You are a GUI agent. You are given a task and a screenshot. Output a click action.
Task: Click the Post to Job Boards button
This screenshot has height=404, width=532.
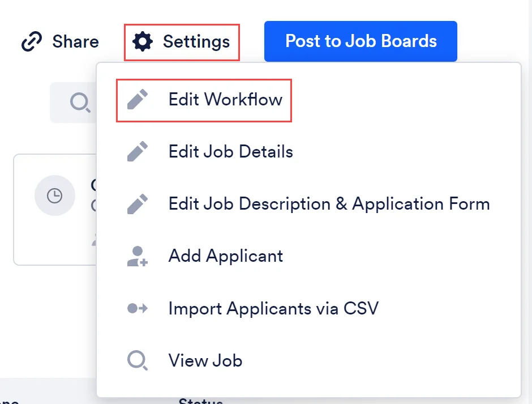(361, 41)
